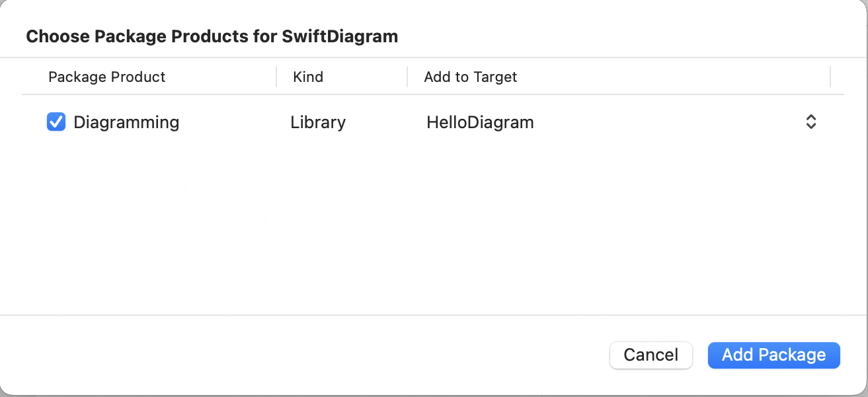
Task: Uncheck the Diagramming package product checkbox
Action: [56, 122]
